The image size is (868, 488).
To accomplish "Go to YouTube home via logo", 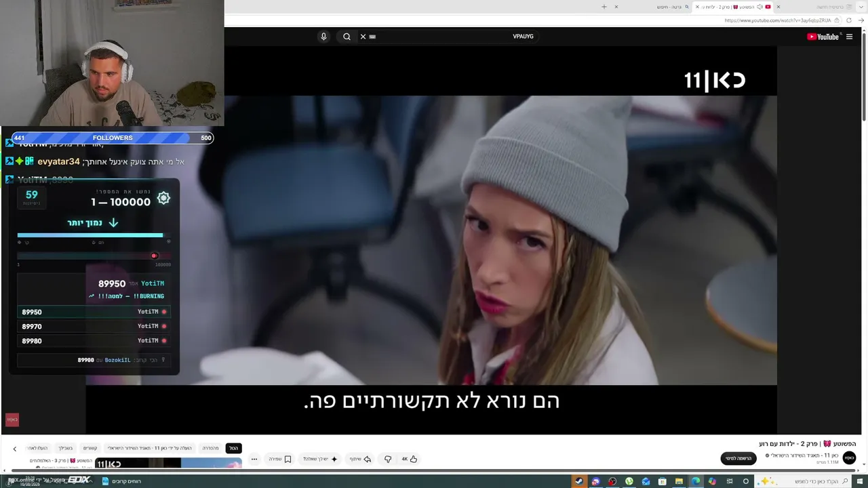I will [823, 37].
